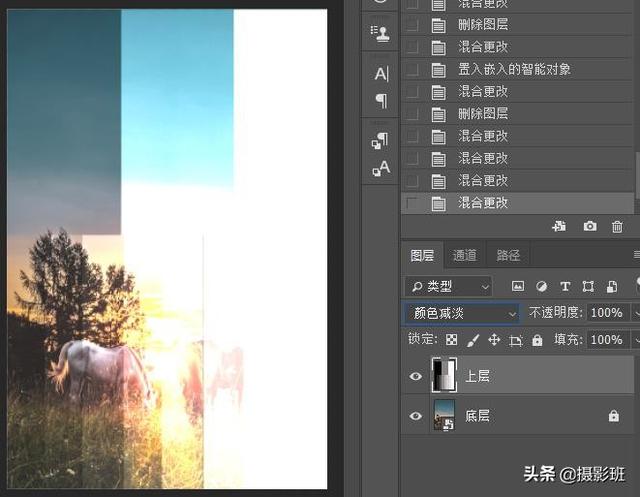Viewport: 640px width, 497px height.
Task: Create a new snapshot with camera icon
Action: click(590, 226)
